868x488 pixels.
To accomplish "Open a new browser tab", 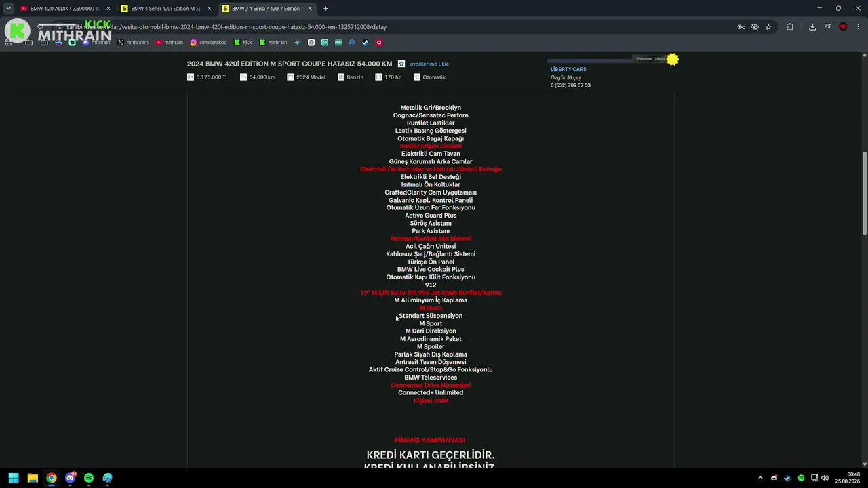I will click(325, 9).
